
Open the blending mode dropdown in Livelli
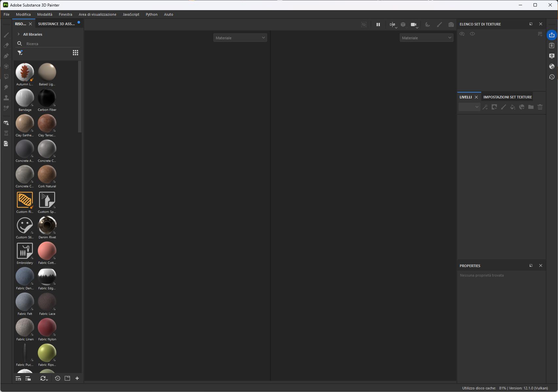(x=469, y=107)
